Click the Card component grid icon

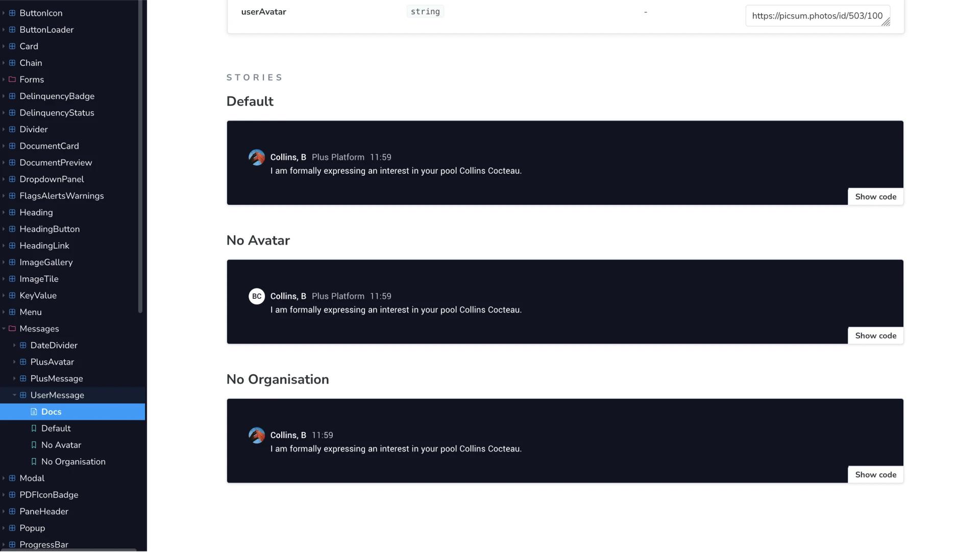coord(12,46)
